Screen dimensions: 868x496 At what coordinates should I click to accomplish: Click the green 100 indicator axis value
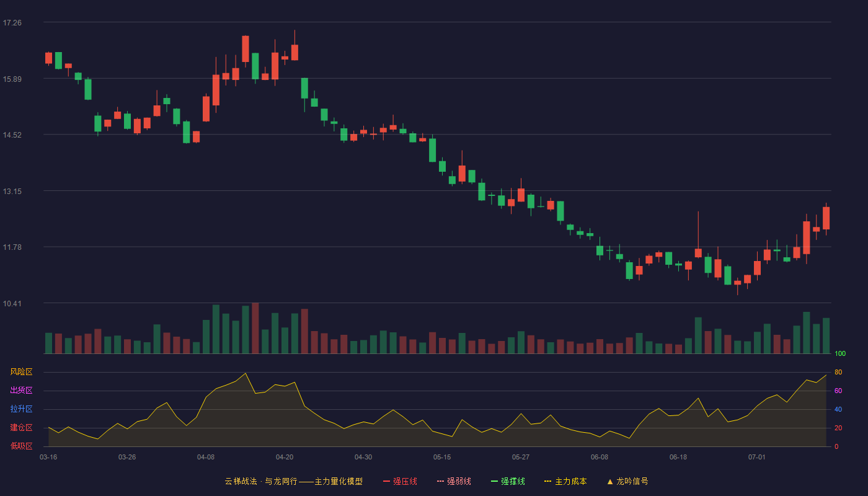pyautogui.click(x=840, y=354)
